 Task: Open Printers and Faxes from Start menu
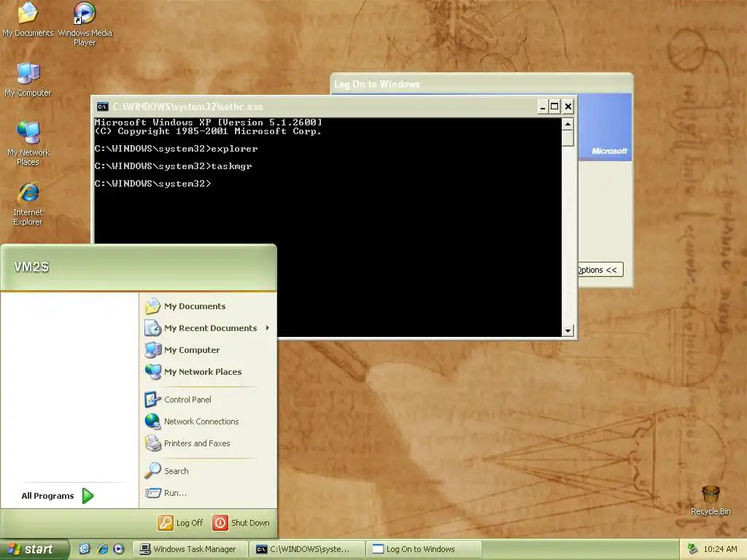pyautogui.click(x=208, y=443)
